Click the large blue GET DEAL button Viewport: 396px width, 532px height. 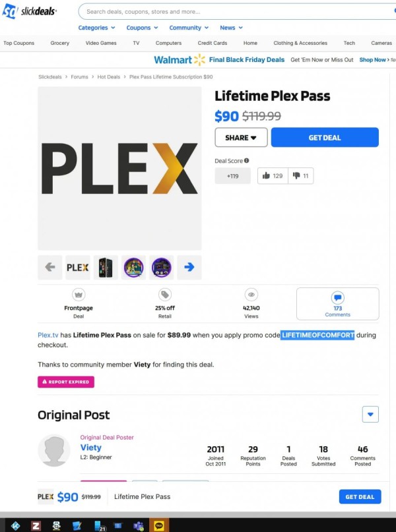point(325,137)
